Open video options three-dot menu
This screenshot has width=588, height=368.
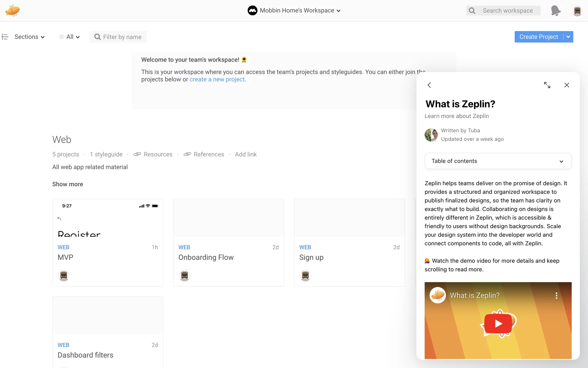tap(556, 296)
